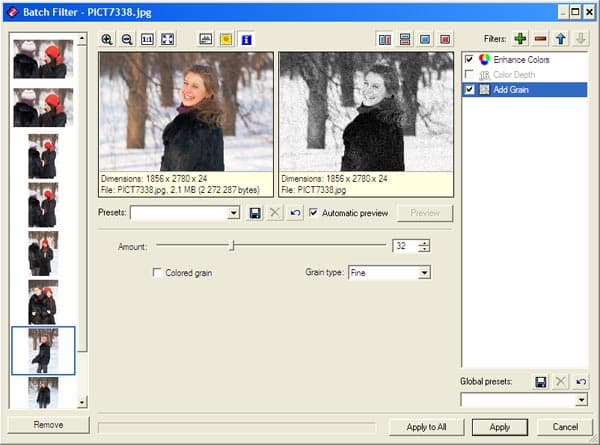Click the original color preview image
The image size is (600, 445).
[186, 112]
